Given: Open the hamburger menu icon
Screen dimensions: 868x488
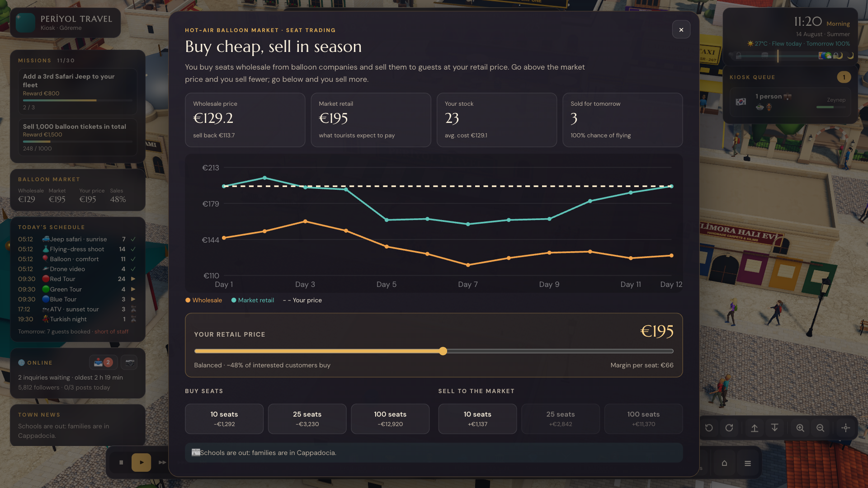Looking at the screenshot, I should coord(748,463).
